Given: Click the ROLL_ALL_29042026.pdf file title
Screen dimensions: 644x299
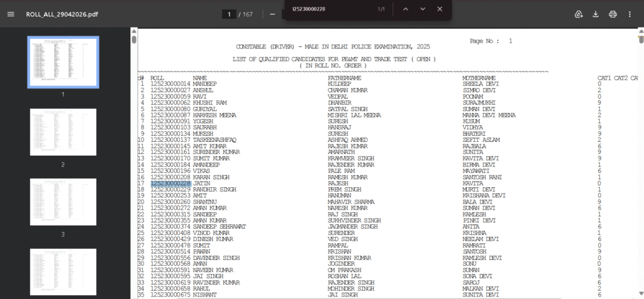Looking at the screenshot, I should click(x=62, y=14).
